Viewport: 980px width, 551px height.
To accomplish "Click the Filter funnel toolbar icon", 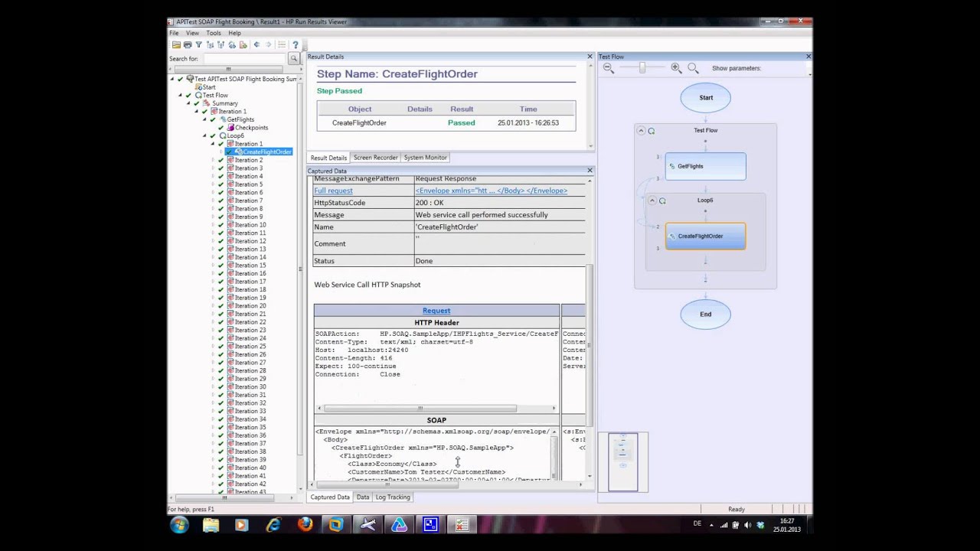I will (x=198, y=45).
